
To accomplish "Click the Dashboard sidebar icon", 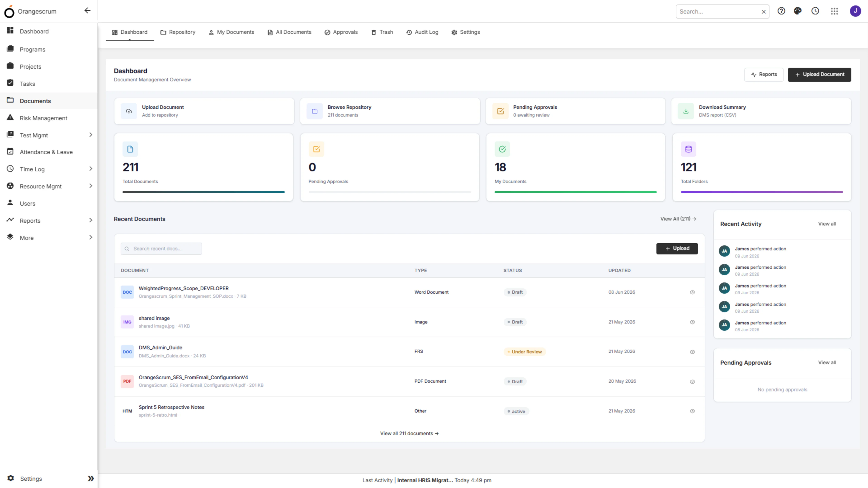I will [10, 31].
